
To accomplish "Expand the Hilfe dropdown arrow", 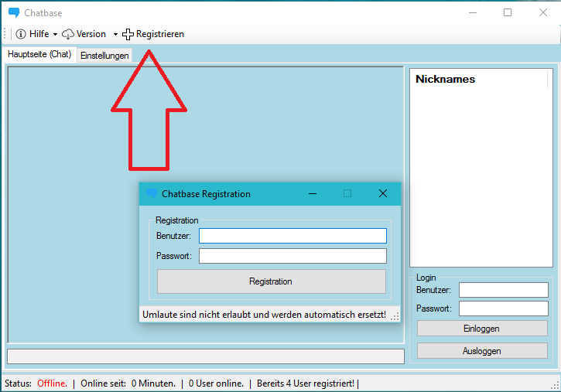I will pos(55,35).
